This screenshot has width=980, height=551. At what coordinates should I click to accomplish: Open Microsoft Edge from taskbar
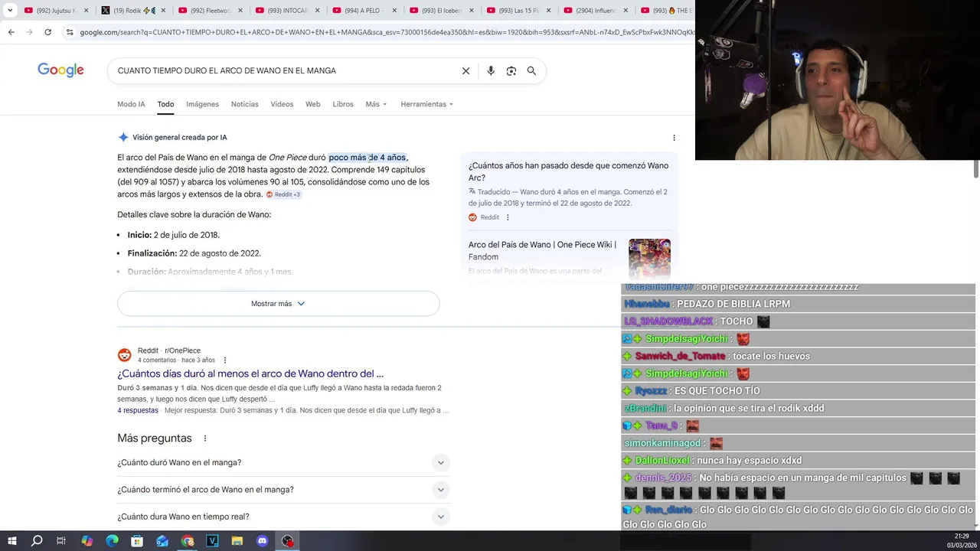pos(112,541)
